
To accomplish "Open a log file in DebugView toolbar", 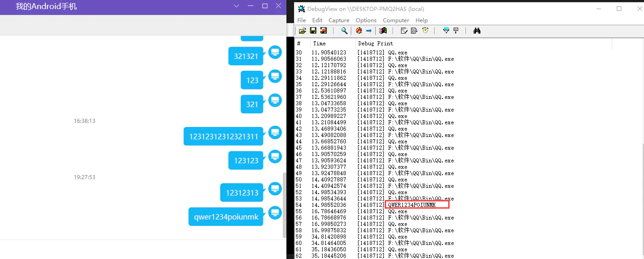I will [302, 31].
